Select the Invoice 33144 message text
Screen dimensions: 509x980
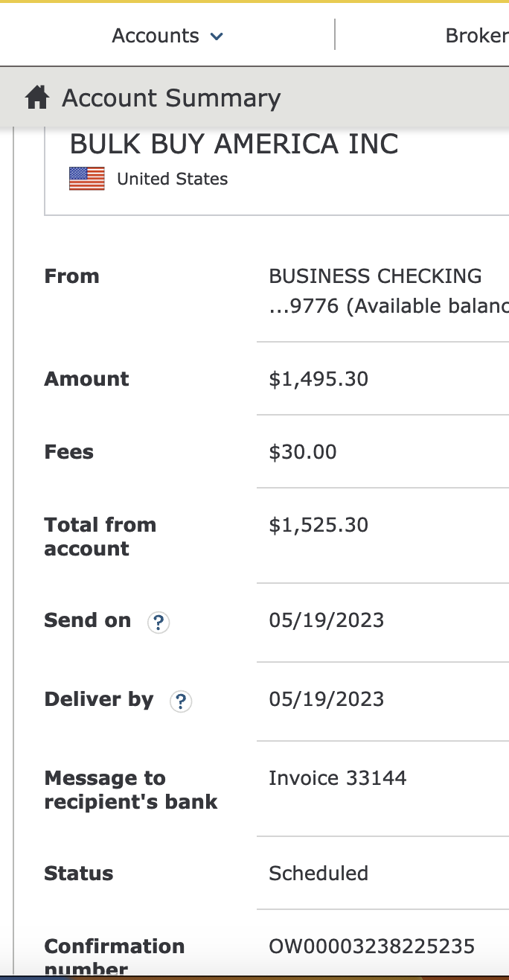click(338, 778)
